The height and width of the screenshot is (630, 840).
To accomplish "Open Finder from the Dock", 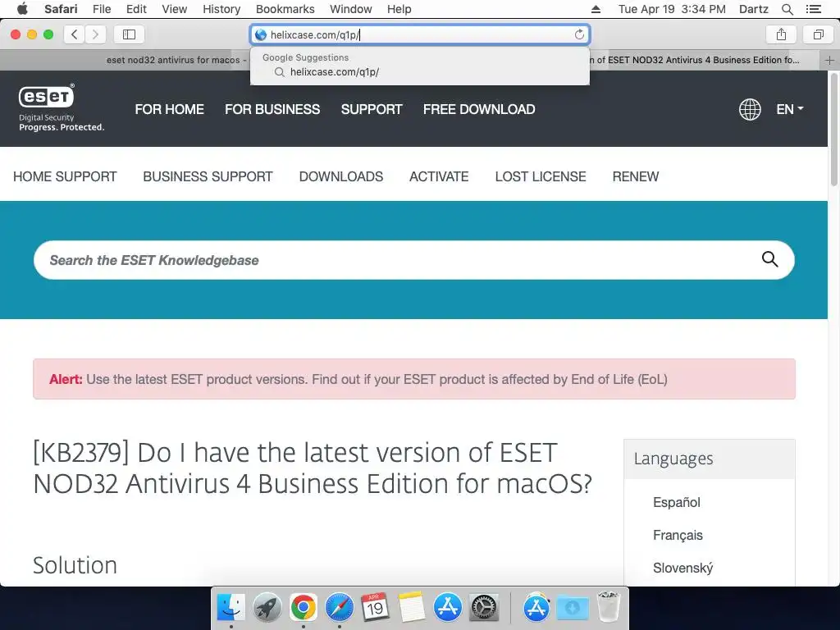I will (x=231, y=607).
